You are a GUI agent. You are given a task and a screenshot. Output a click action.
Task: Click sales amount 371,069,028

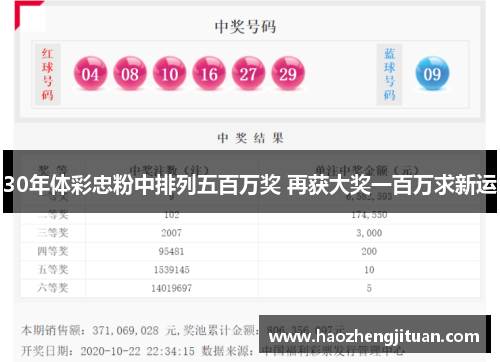click(126, 331)
